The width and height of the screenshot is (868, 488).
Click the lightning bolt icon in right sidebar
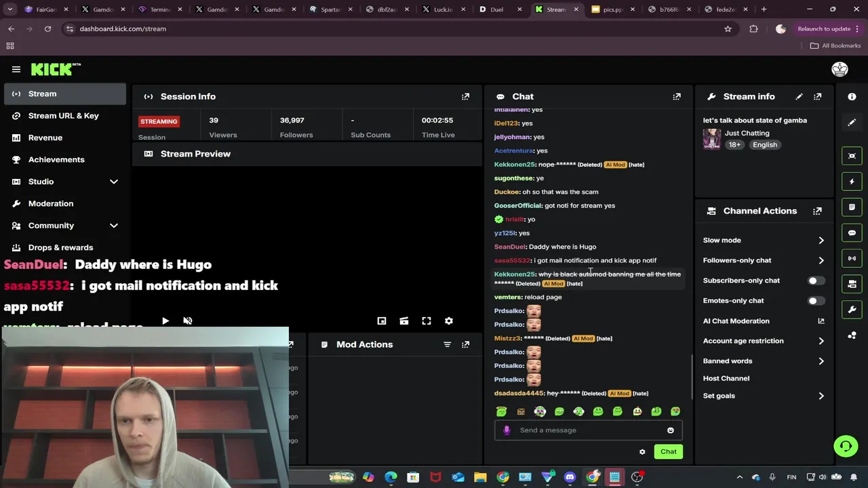point(852,182)
